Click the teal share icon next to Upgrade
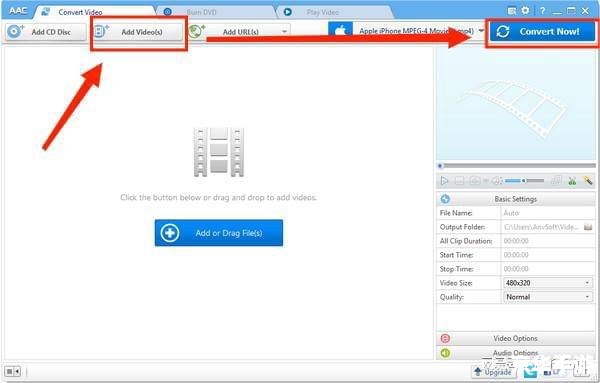600x383 pixels. click(530, 371)
